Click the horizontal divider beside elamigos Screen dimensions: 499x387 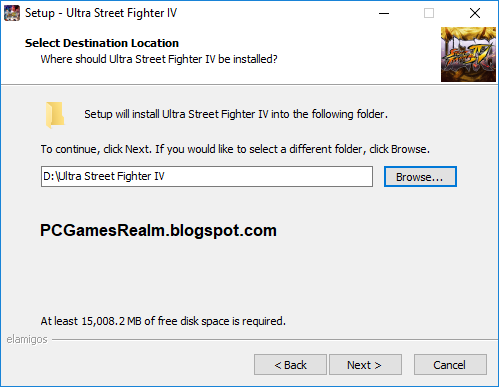(275, 340)
